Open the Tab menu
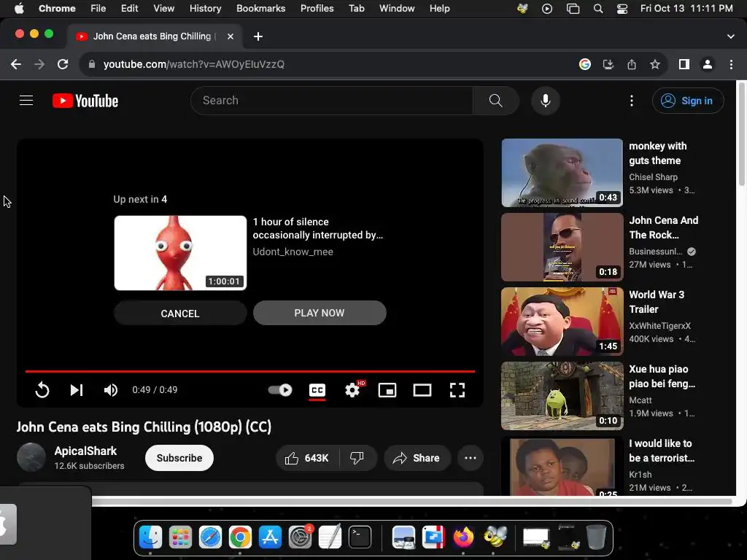 [x=356, y=9]
